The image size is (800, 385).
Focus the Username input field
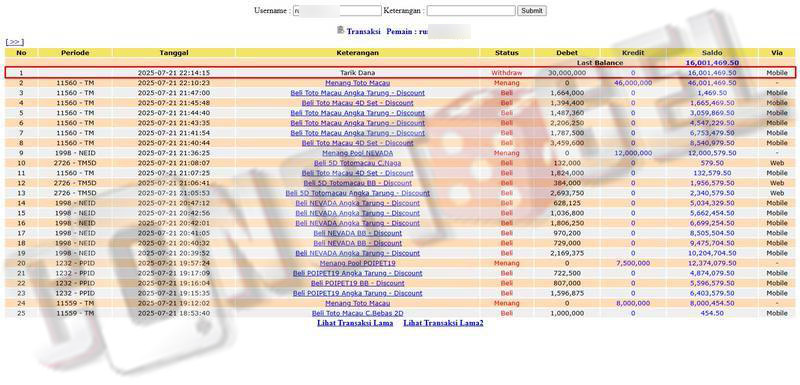pos(337,11)
